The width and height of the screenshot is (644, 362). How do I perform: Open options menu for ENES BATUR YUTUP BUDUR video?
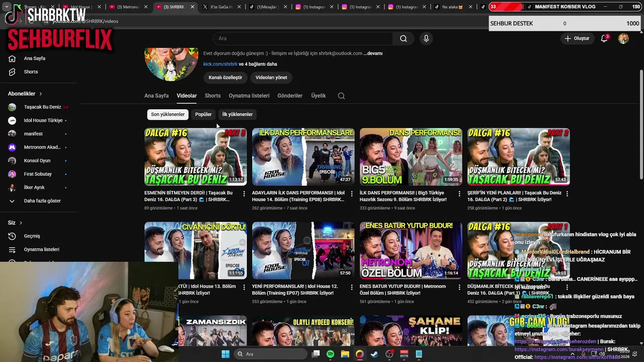(459, 287)
